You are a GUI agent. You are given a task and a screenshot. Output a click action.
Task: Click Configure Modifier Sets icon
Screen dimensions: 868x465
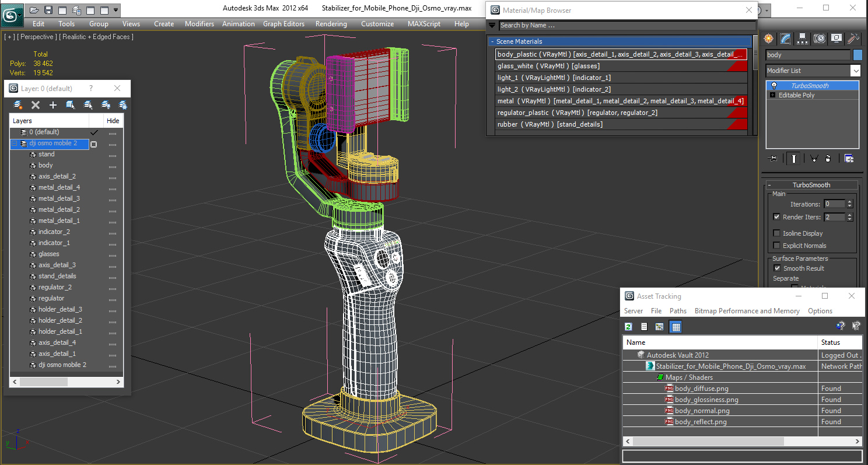(849, 158)
